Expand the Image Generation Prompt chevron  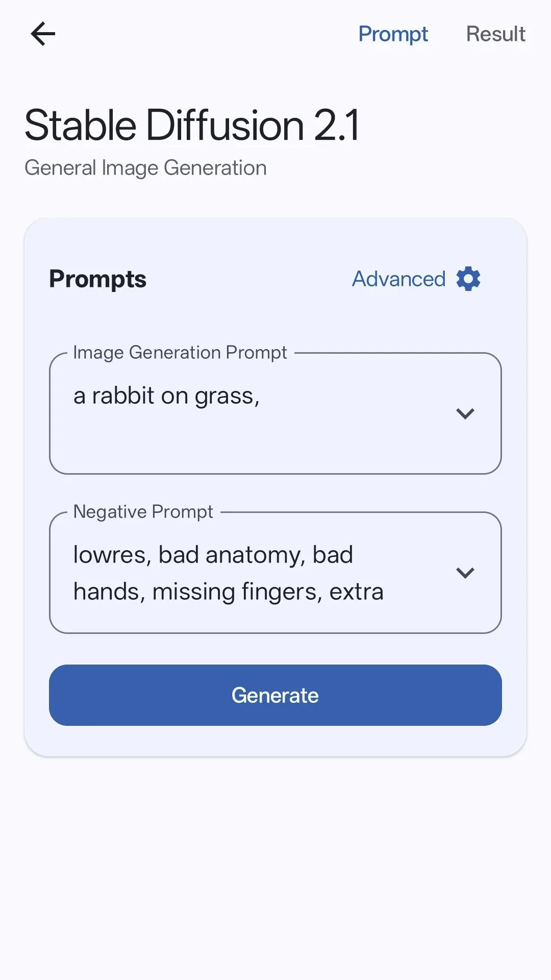[465, 413]
